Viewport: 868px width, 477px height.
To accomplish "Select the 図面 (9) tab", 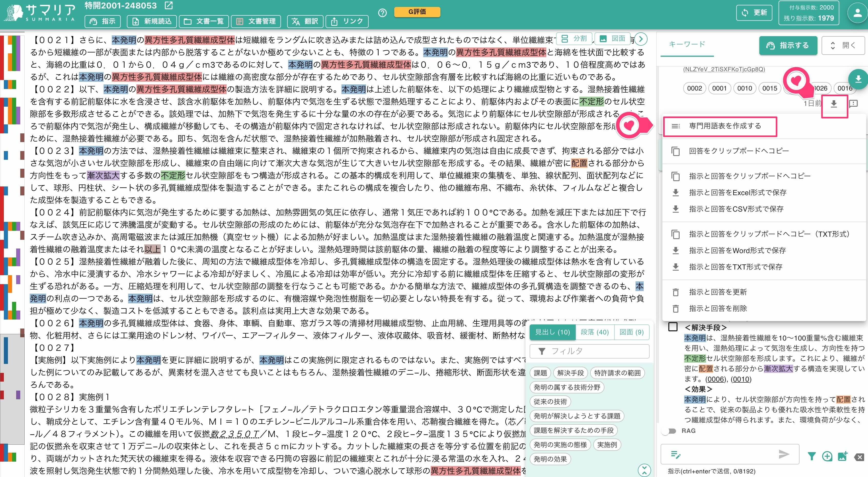I will coord(631,332).
